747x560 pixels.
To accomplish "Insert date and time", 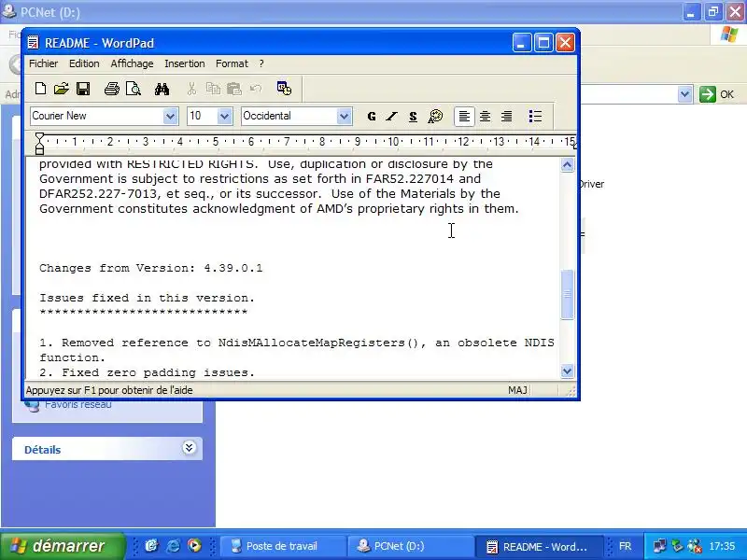I will (x=285, y=89).
